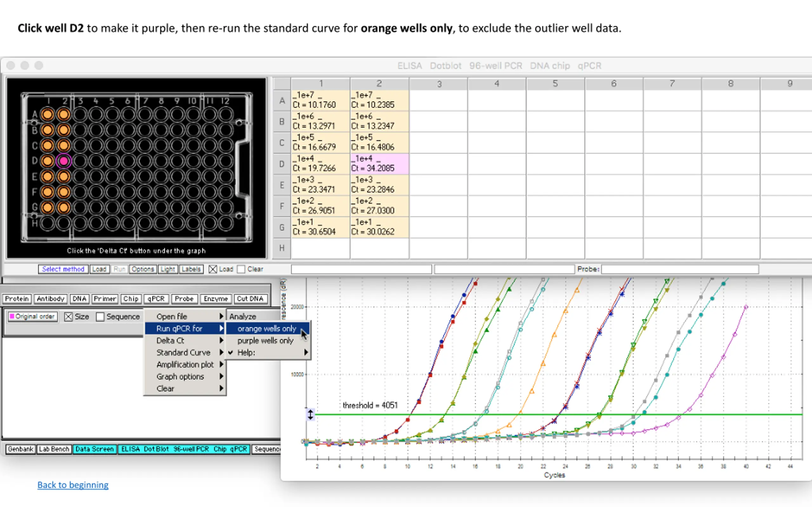Choose 'purple wells only' menu entry
Viewport: 812px width, 507px height.
click(265, 341)
